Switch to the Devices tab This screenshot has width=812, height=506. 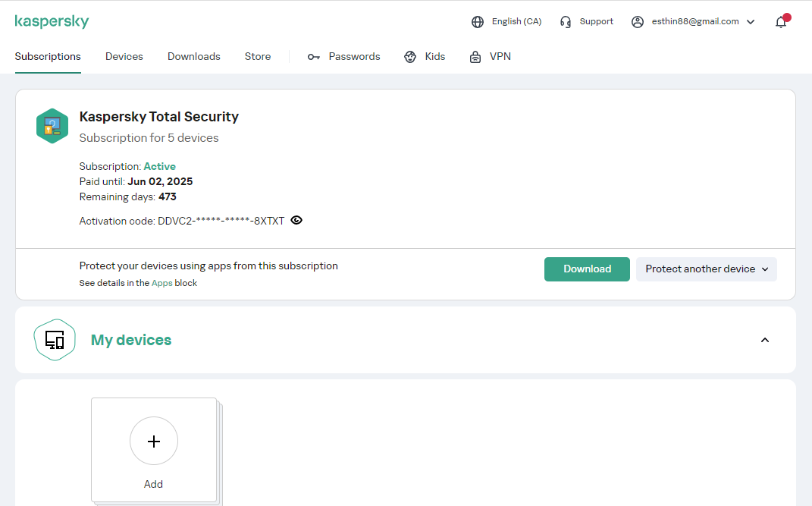(124, 57)
